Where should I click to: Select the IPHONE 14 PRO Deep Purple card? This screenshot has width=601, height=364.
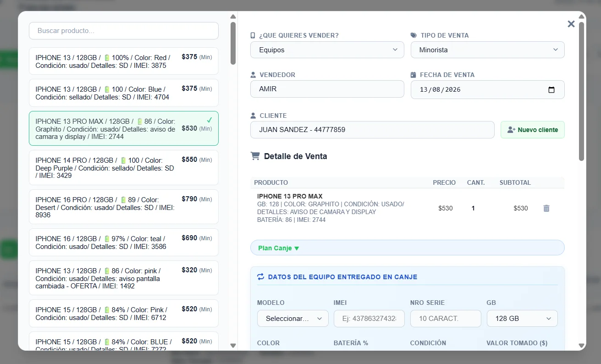(124, 168)
